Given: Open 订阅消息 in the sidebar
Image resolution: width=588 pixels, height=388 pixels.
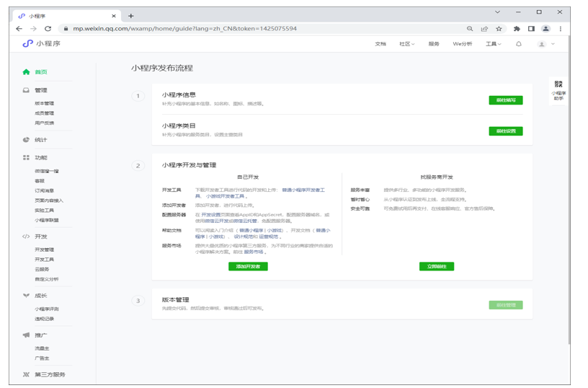Looking at the screenshot, I should pos(44,190).
